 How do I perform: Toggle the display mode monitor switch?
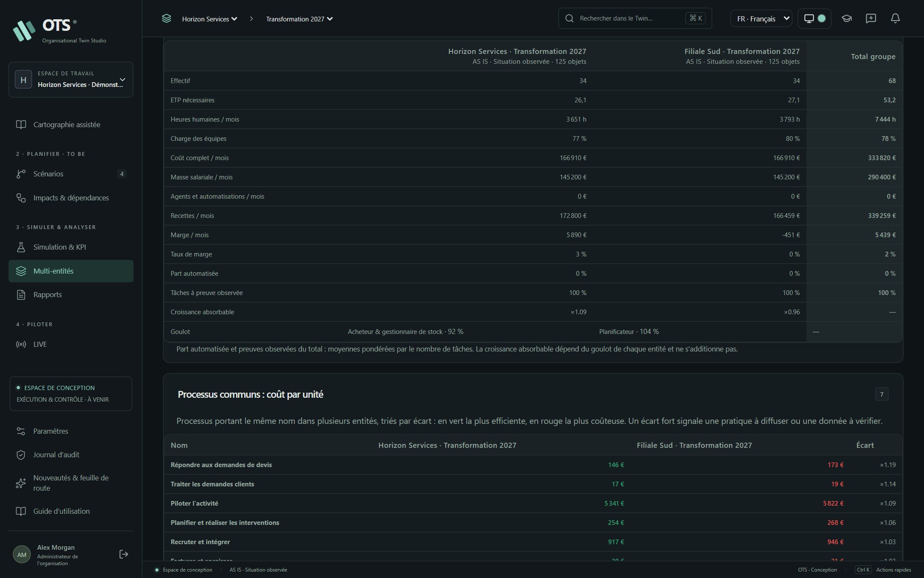pyautogui.click(x=814, y=18)
